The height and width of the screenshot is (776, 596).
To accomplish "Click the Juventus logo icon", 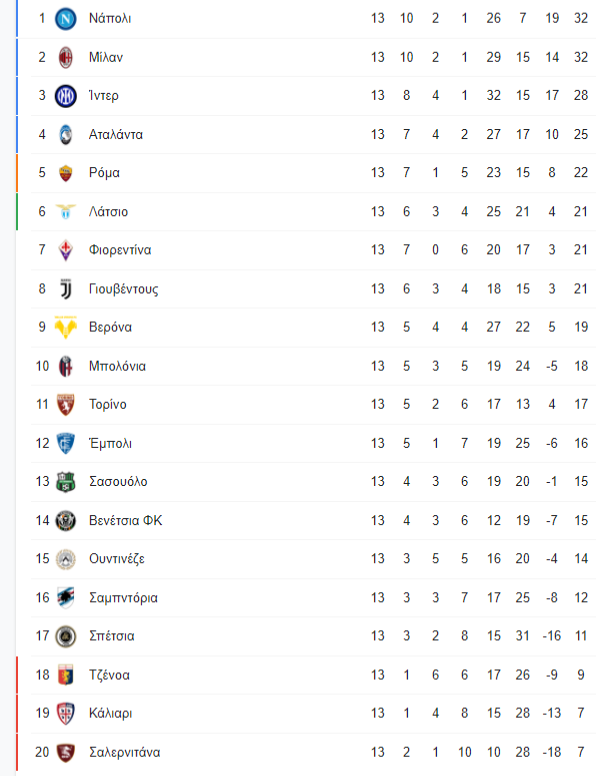I will (65, 289).
